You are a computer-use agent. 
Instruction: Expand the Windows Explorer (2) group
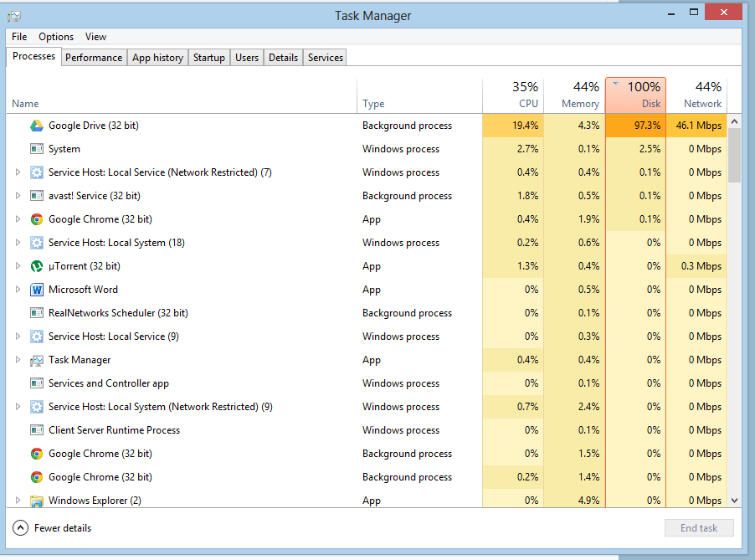click(x=18, y=501)
